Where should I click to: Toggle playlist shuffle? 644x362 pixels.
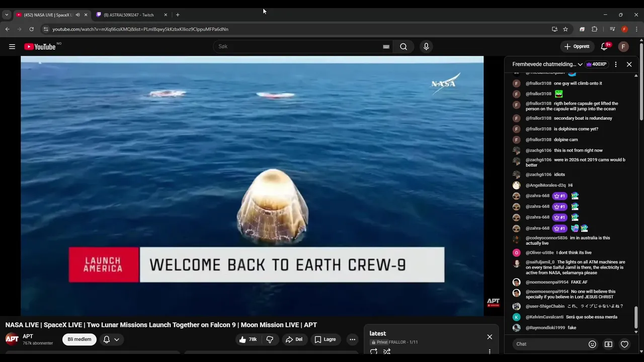[x=387, y=352]
